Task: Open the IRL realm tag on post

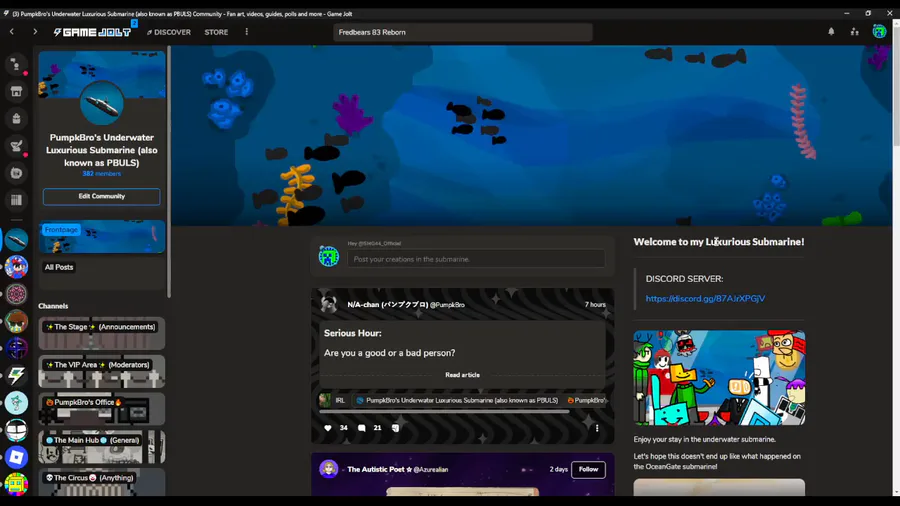Action: click(332, 400)
